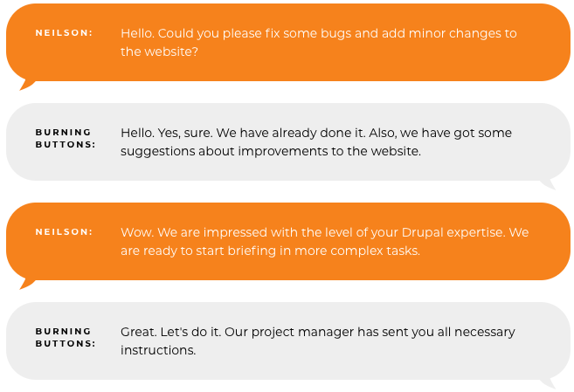Image resolution: width=574 pixels, height=392 pixels.
Task: Select the message starting "Great. Let's do it"
Action: (x=317, y=341)
